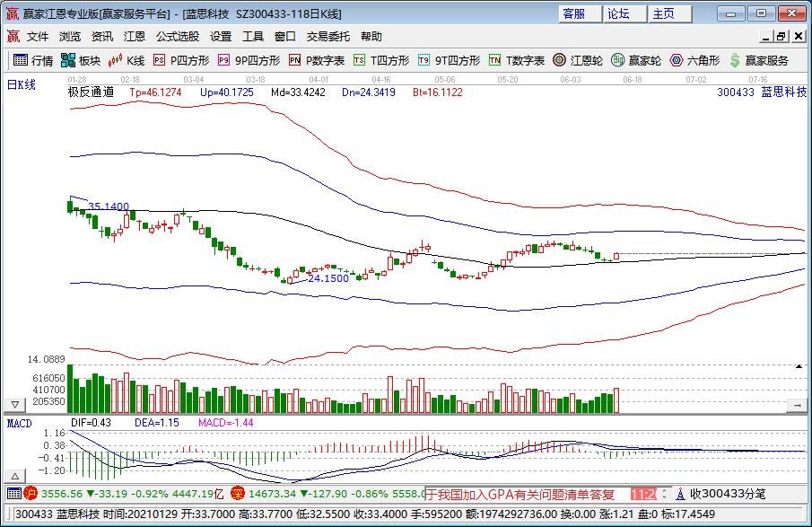Click the 3556.56 Shanghai index value
The height and width of the screenshot is (527, 812).
click(62, 494)
